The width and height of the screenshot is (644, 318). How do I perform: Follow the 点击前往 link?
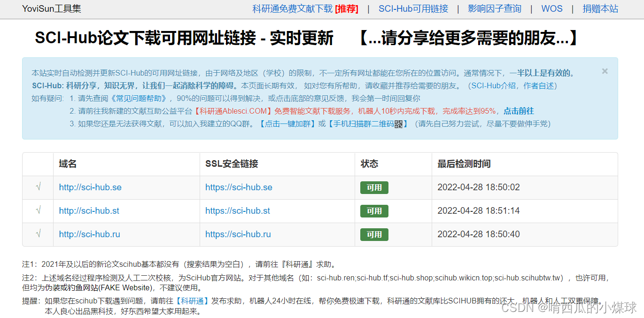click(519, 111)
